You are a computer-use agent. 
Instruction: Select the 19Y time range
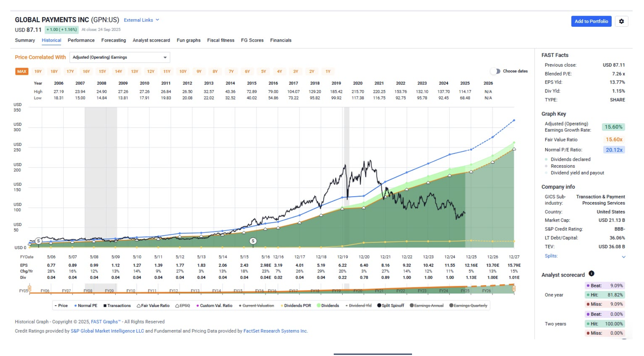(38, 72)
